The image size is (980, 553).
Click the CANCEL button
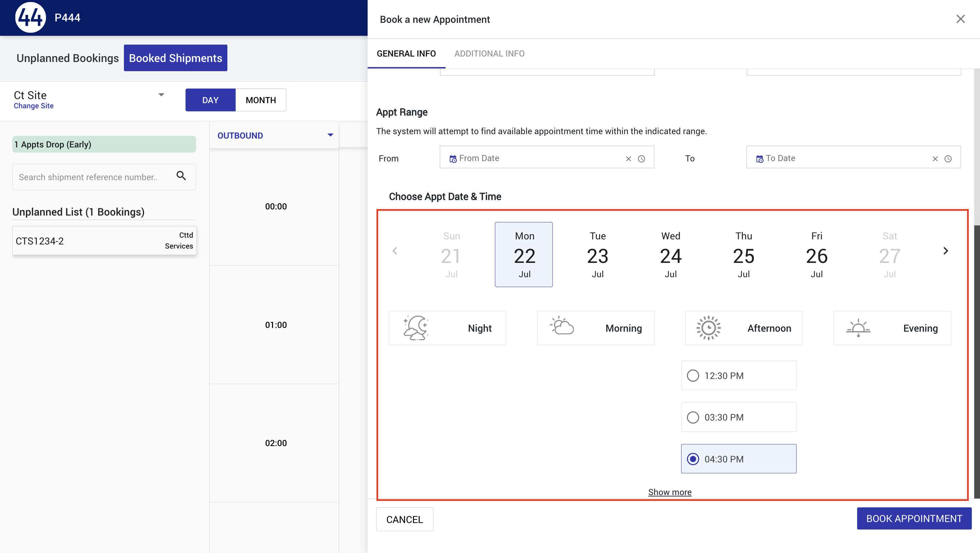(x=404, y=519)
